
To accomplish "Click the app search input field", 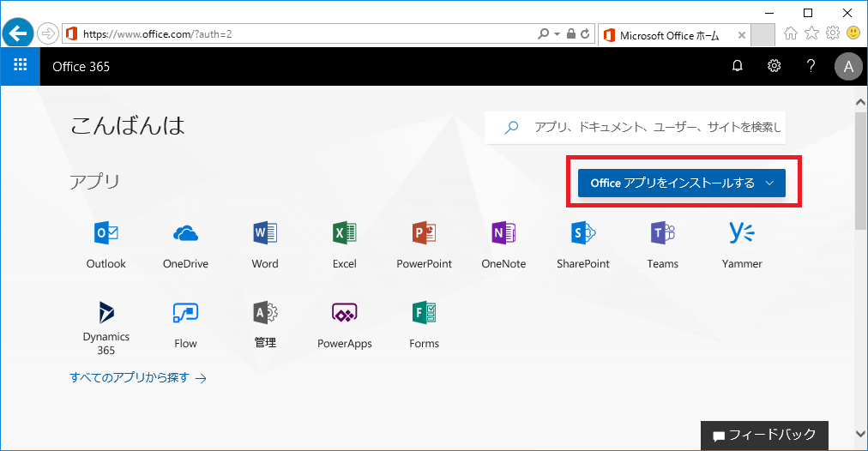I will [635, 127].
